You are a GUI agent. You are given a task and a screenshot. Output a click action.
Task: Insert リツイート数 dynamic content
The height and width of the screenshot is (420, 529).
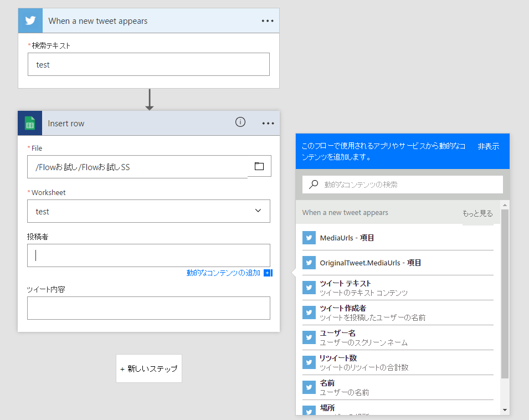pyautogui.click(x=398, y=362)
